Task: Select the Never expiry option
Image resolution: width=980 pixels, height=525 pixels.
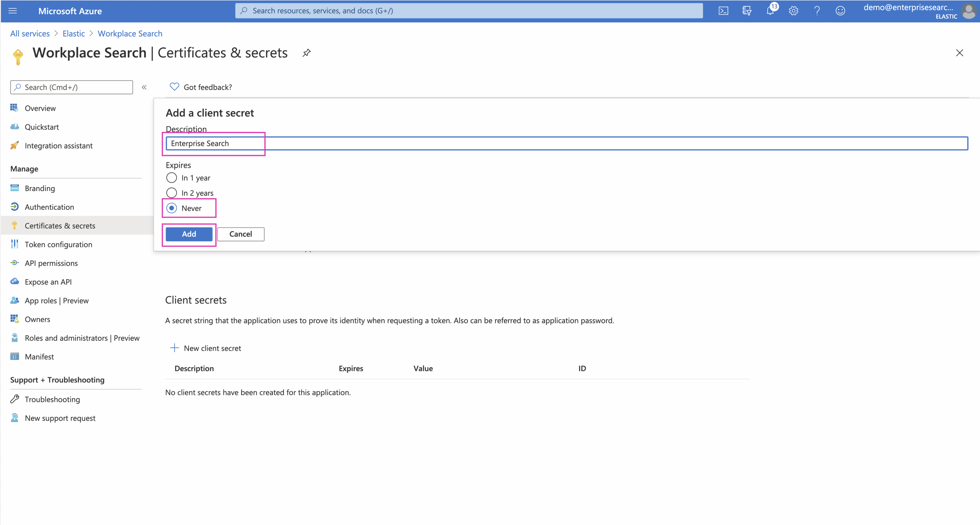Action: pyautogui.click(x=172, y=208)
